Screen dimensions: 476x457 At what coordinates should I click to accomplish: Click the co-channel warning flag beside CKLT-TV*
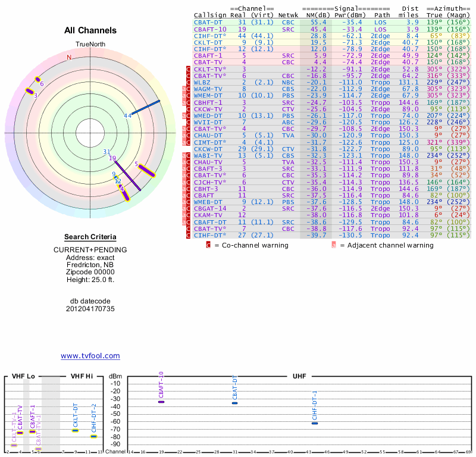[189, 70]
